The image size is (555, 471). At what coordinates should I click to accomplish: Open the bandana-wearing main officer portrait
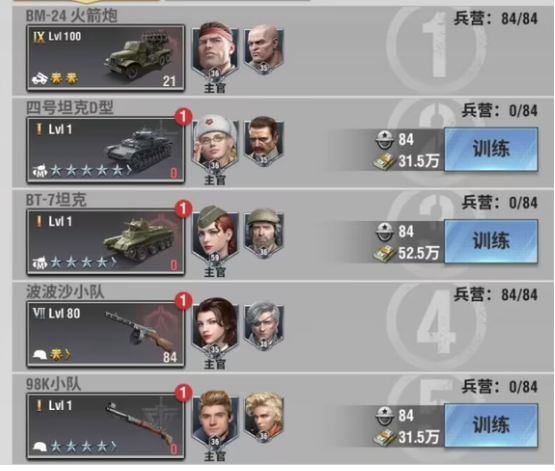point(215,52)
